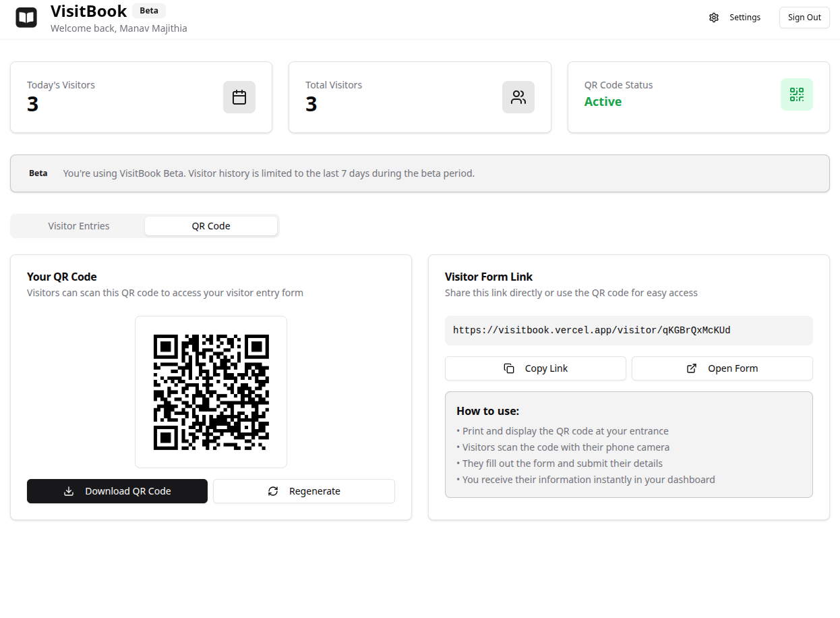Click the VisitBook book logo icon
840x618 pixels.
click(x=26, y=18)
